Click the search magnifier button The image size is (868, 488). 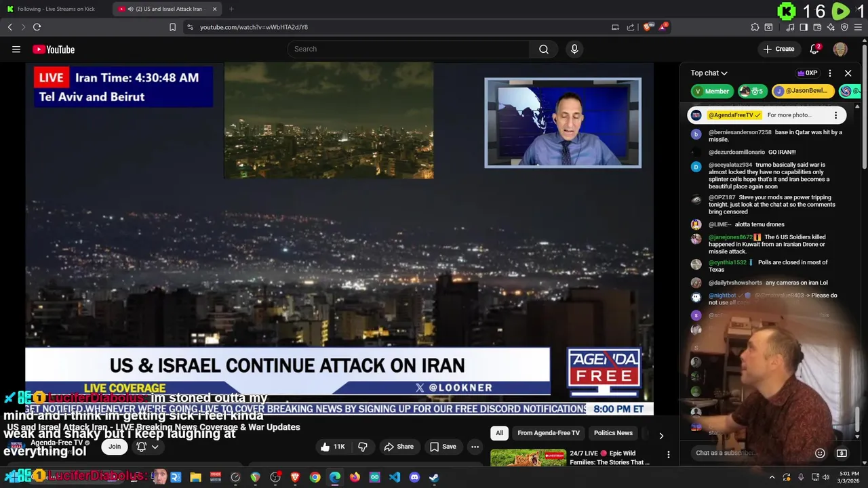pos(544,49)
